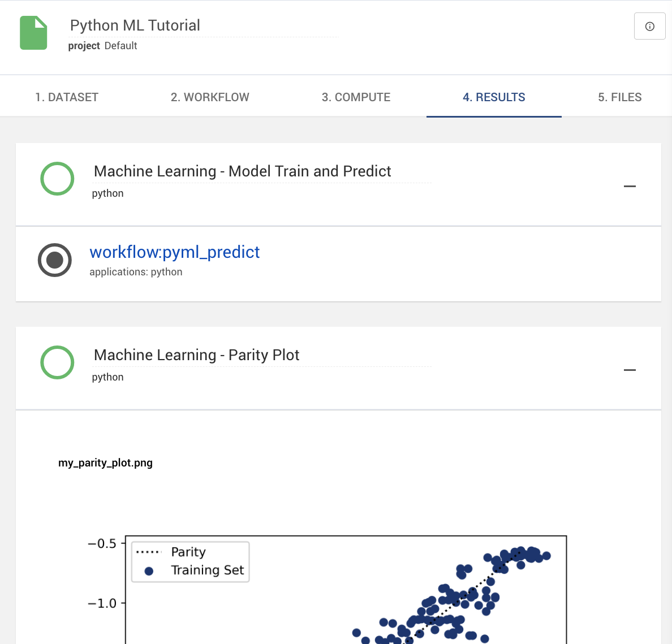
Task: Go to the 3. COMPUTE tab
Action: 356,97
